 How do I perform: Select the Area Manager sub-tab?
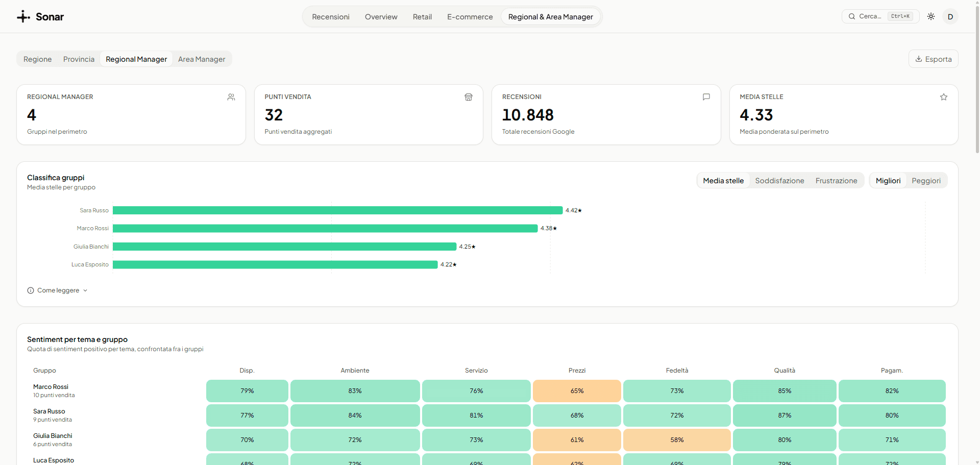point(202,59)
